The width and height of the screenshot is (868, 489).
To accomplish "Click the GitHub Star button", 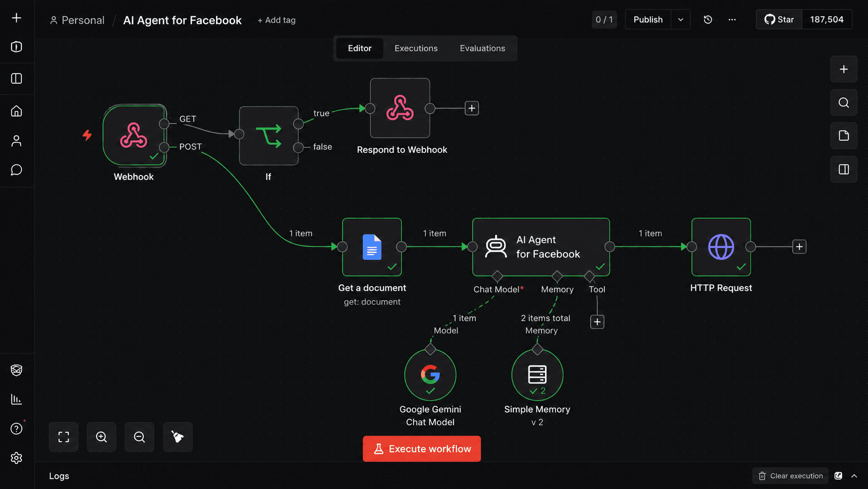I will [779, 20].
